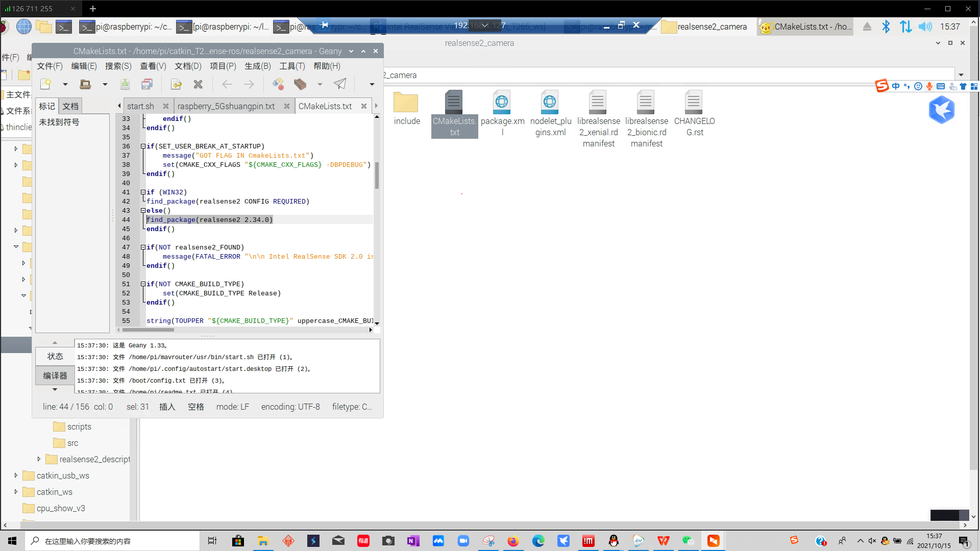Collapse the if(WIN32) fold marker

[x=143, y=192]
